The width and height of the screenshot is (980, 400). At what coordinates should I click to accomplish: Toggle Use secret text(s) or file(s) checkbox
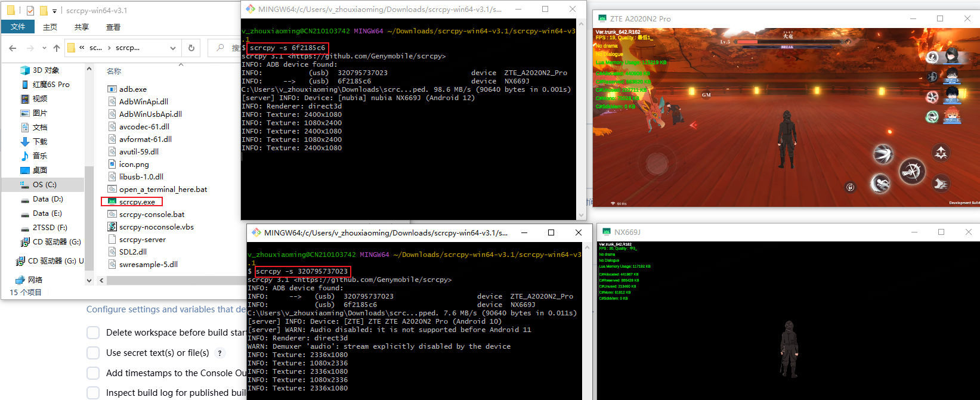pos(93,353)
